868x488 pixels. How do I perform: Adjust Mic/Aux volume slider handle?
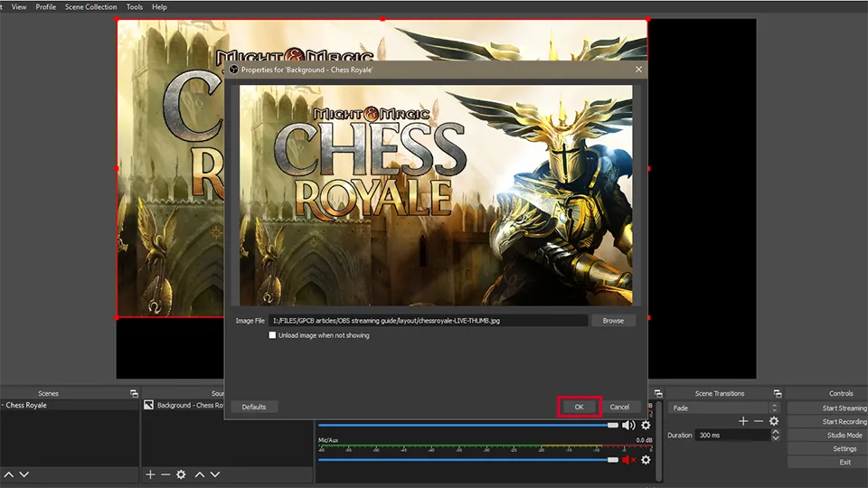(x=613, y=460)
